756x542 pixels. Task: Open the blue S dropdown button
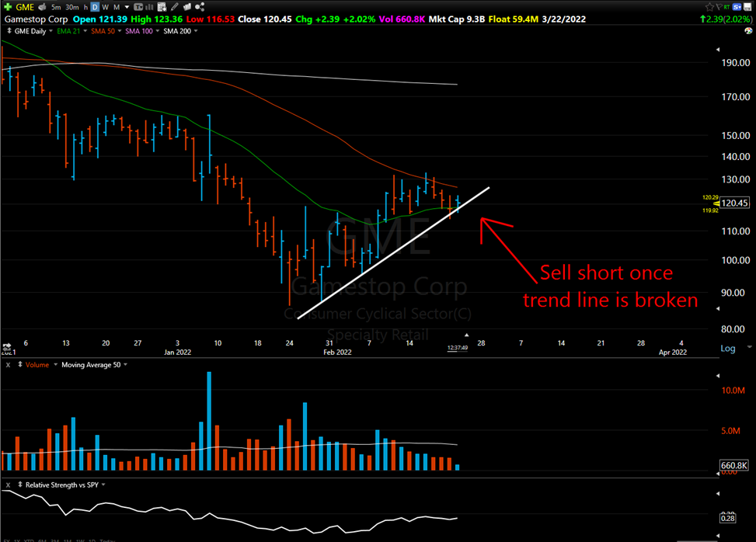(737, 7)
